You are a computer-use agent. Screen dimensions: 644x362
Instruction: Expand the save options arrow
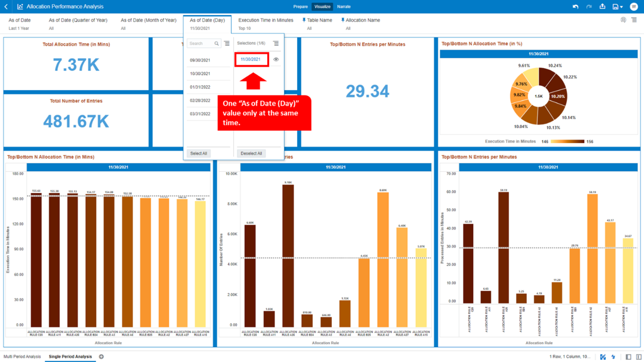click(622, 7)
